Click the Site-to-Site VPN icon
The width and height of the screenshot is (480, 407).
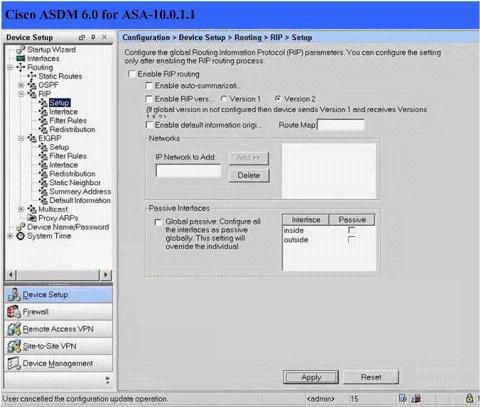(14, 346)
